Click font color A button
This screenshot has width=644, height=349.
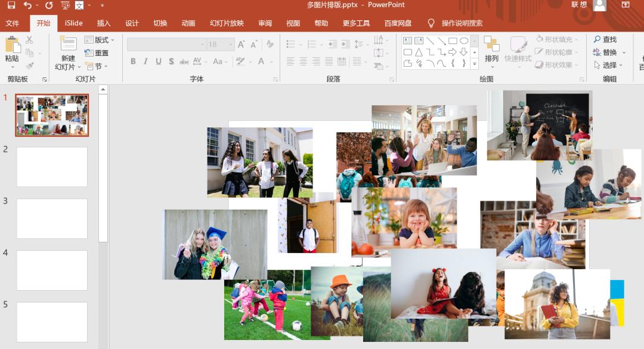pyautogui.click(x=261, y=61)
